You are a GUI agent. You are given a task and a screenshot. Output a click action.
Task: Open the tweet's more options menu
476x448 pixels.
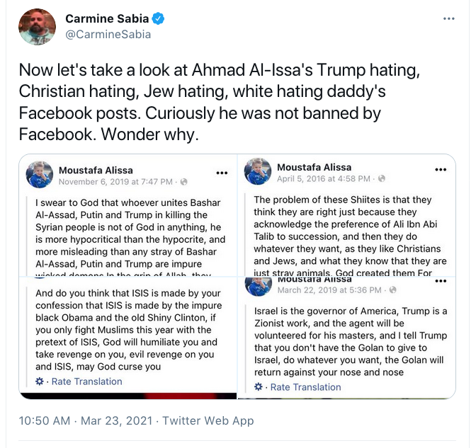[x=448, y=19]
